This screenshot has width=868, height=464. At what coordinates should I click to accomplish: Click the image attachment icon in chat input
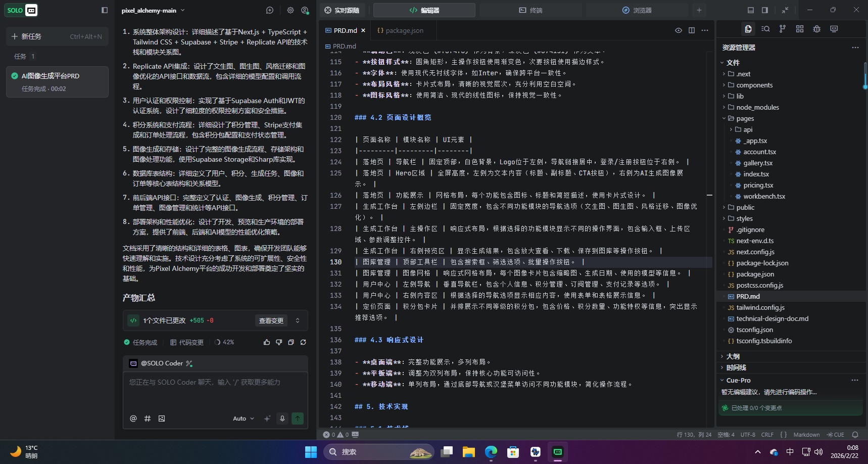click(x=162, y=419)
